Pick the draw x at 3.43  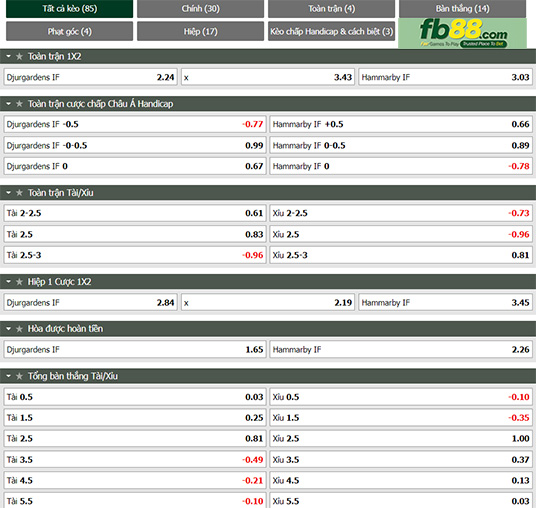[x=268, y=77]
